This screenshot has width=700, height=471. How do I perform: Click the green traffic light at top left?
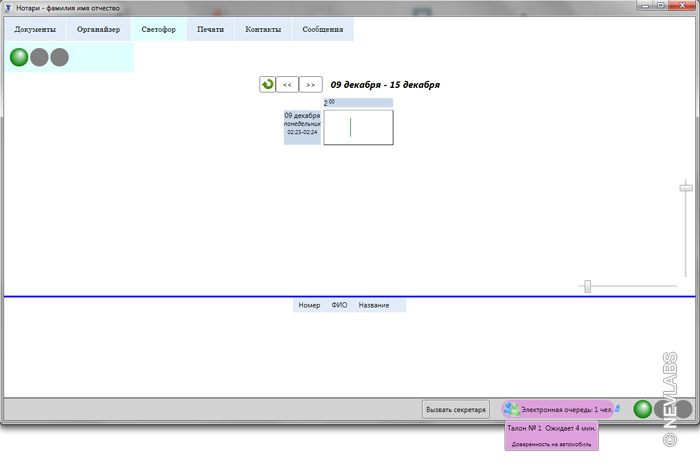(x=19, y=57)
